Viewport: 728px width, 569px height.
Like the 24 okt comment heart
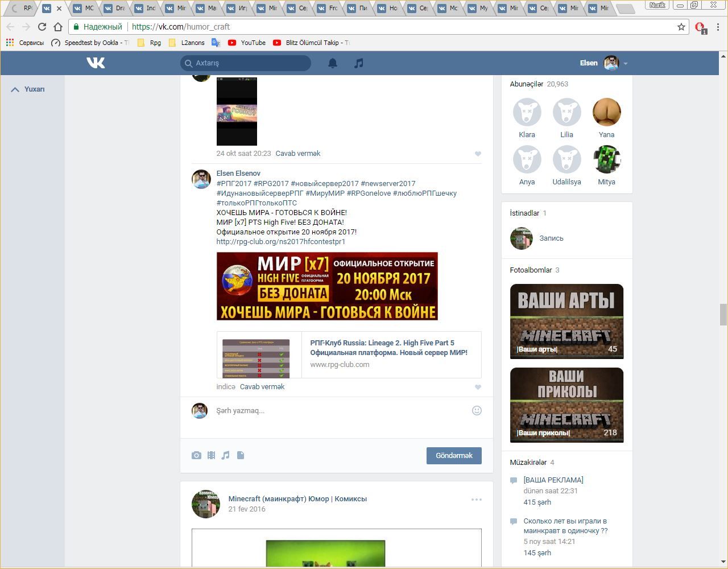478,154
